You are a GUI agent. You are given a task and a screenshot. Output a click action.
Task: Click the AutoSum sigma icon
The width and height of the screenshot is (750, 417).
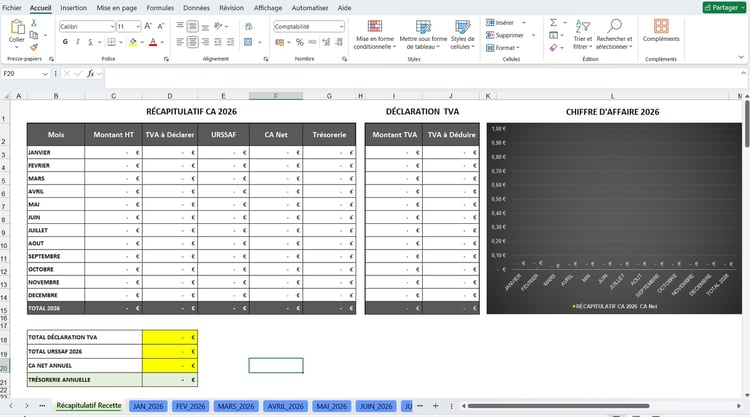(x=553, y=22)
